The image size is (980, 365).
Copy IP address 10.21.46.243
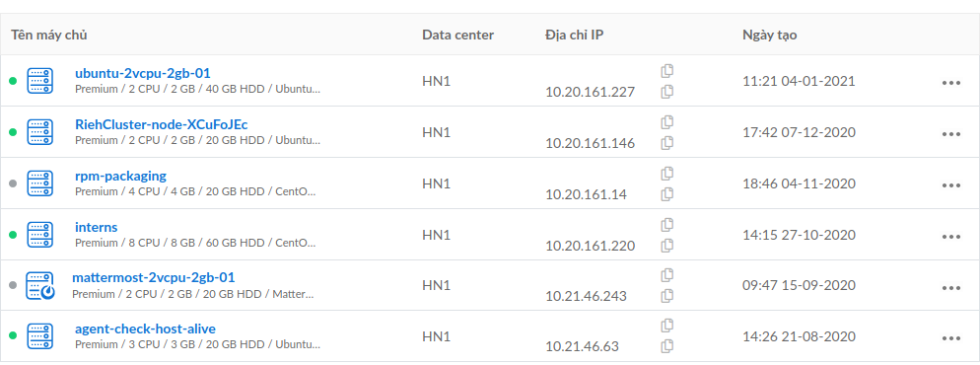(x=666, y=296)
